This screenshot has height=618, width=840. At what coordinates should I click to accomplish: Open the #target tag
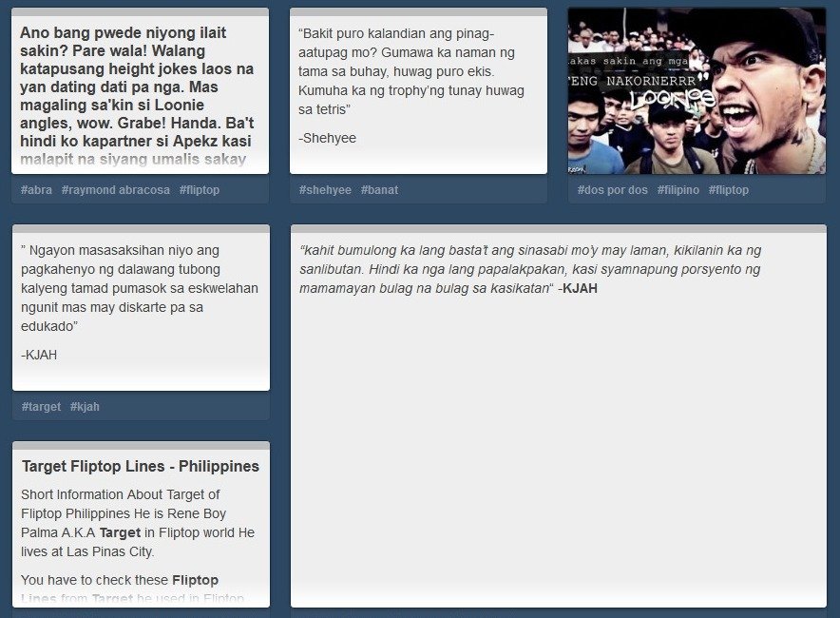click(41, 407)
